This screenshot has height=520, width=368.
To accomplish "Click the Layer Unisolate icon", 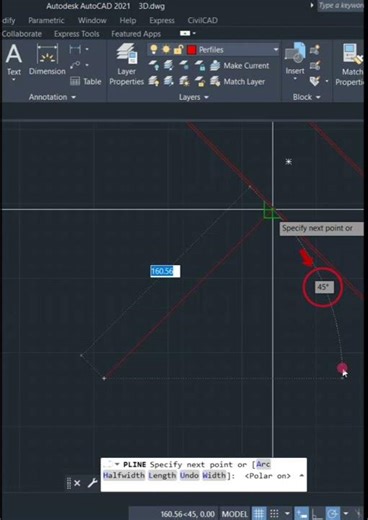I will tap(169, 81).
